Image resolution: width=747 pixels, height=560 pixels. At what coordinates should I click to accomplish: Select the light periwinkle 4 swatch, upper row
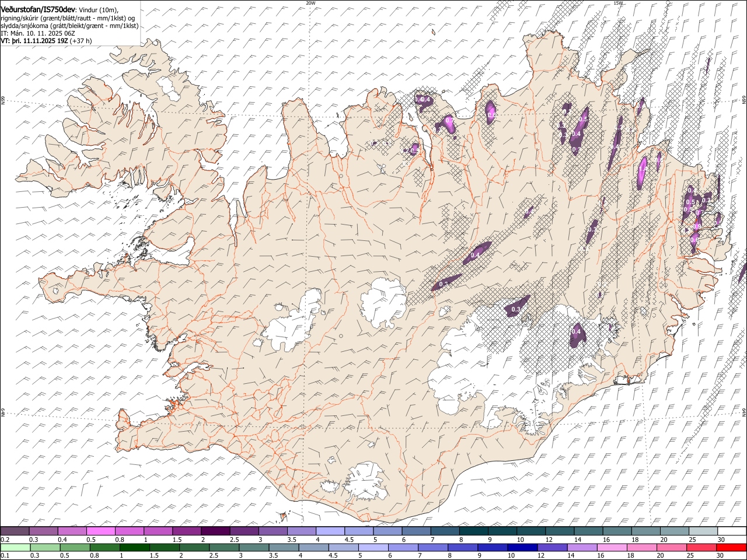point(329,531)
